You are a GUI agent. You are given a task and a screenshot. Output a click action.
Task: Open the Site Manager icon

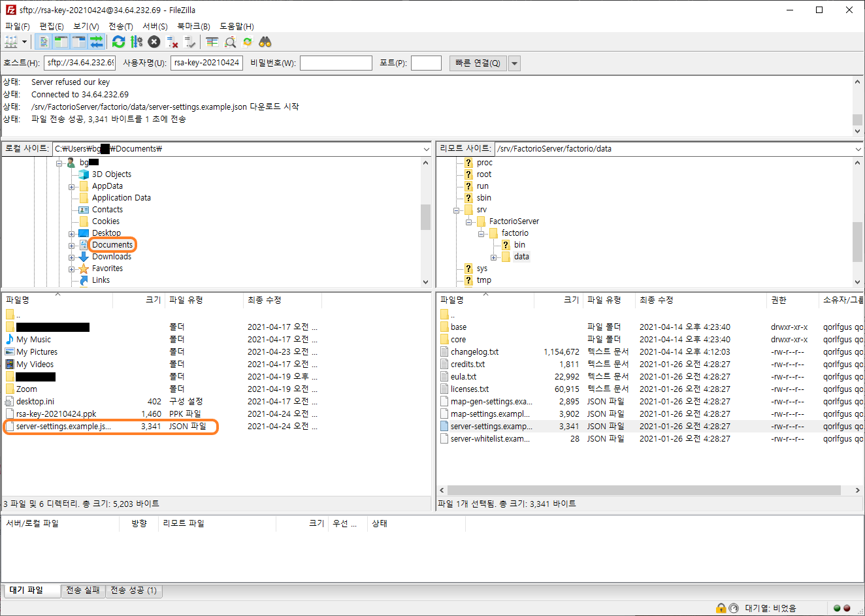click(x=12, y=42)
